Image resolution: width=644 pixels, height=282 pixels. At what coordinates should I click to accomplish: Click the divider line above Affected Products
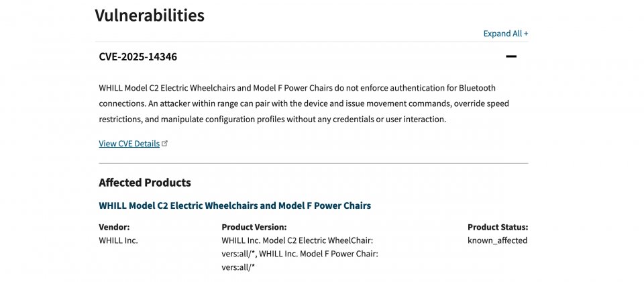click(x=313, y=163)
